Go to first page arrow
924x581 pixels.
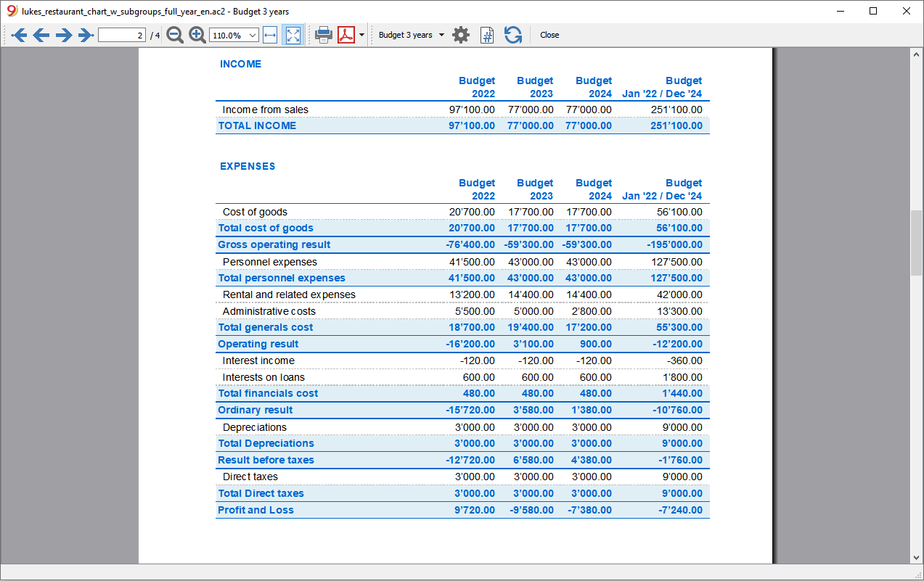coord(18,35)
